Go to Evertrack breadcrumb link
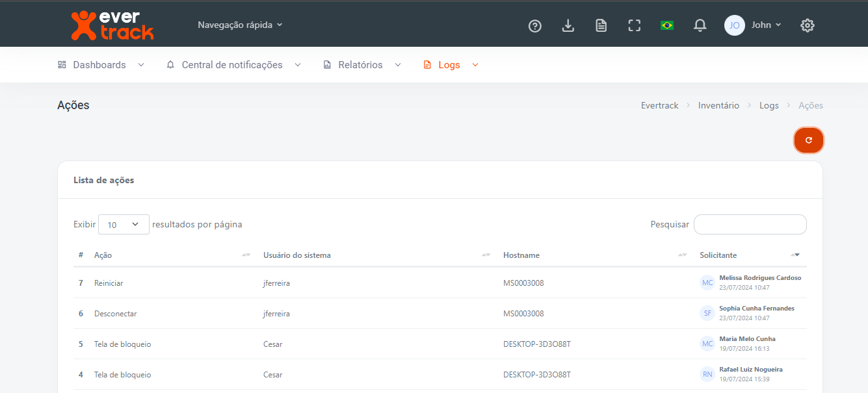 click(x=659, y=105)
